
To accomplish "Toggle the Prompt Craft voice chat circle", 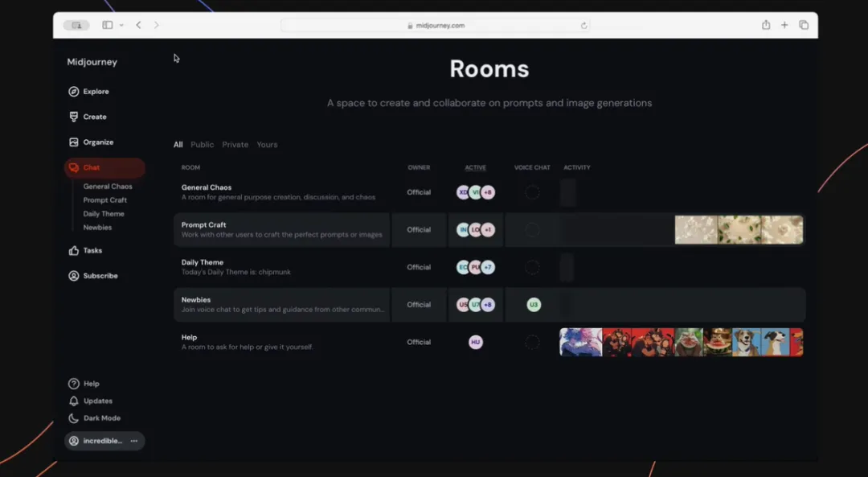I will (x=532, y=230).
